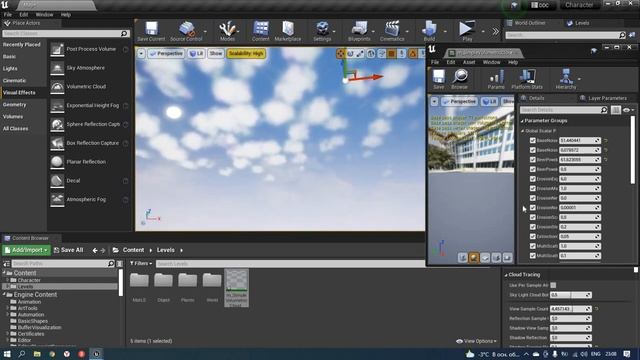This screenshot has height=360, width=640.
Task: Switch to the Levels tab
Action: 578,23
